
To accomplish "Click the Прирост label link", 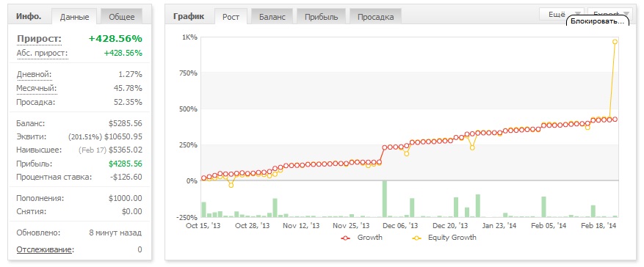I will point(39,39).
